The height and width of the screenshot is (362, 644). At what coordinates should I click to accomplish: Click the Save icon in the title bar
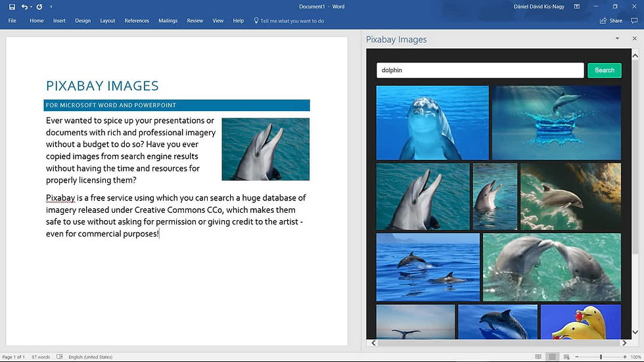pos(12,7)
